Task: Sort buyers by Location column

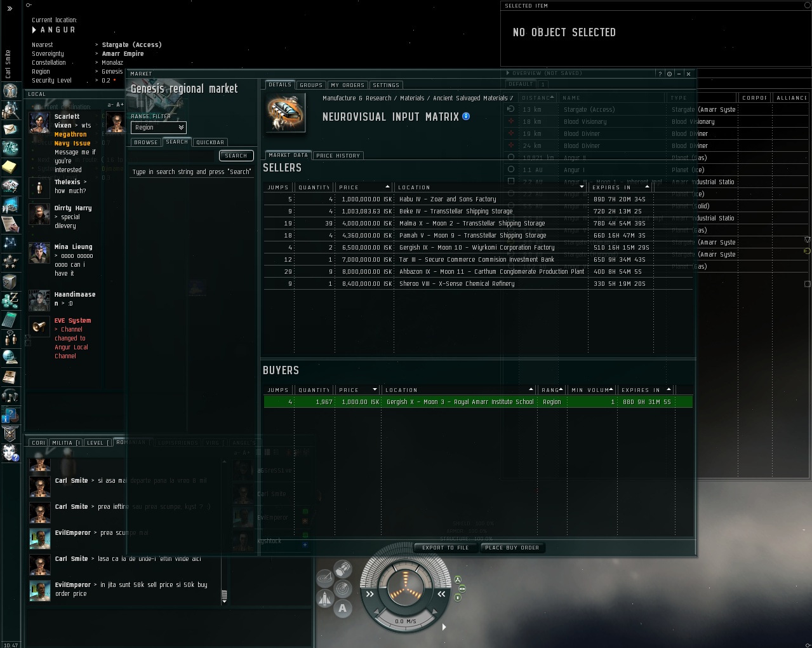Action: (x=460, y=390)
